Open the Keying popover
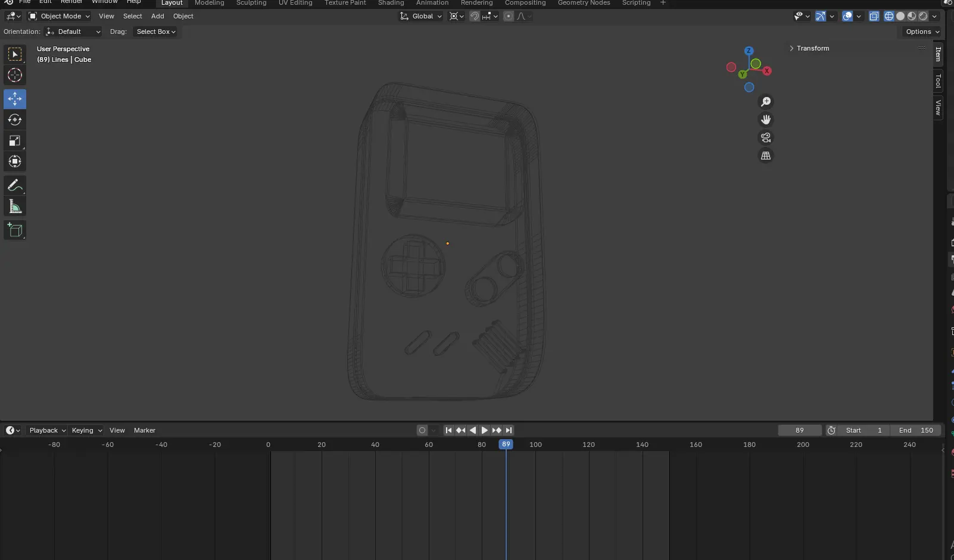The image size is (954, 560). tap(87, 430)
